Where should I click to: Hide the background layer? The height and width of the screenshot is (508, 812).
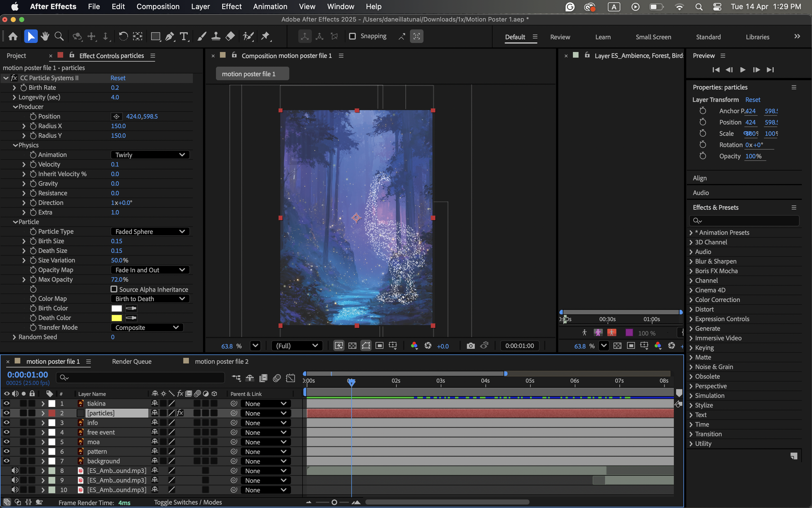[6, 461]
